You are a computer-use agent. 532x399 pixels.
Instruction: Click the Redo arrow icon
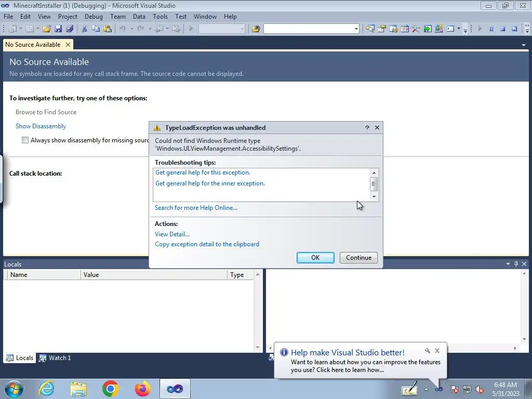[x=140, y=29]
